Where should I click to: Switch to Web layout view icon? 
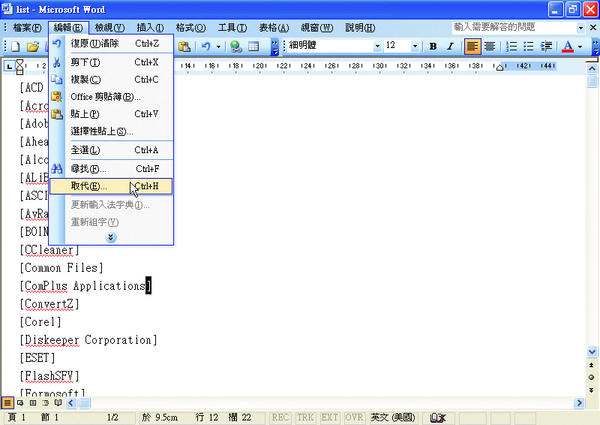tap(20, 402)
